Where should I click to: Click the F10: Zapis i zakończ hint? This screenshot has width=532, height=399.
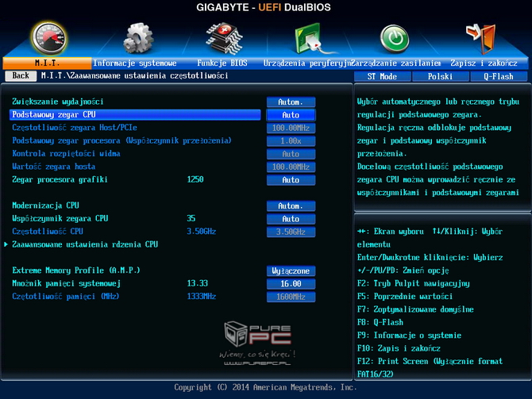399,348
